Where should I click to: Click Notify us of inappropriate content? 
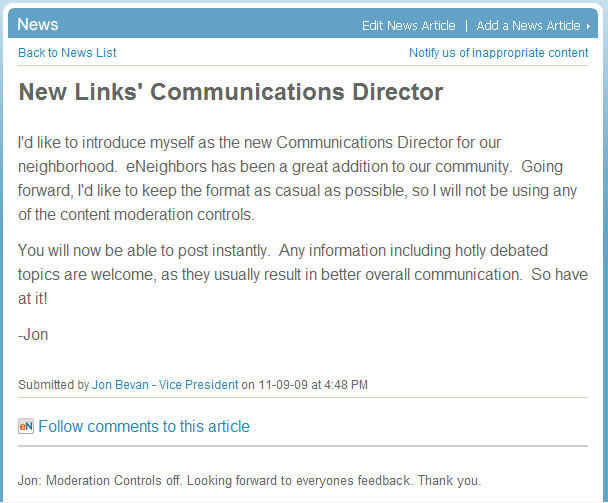tap(498, 53)
